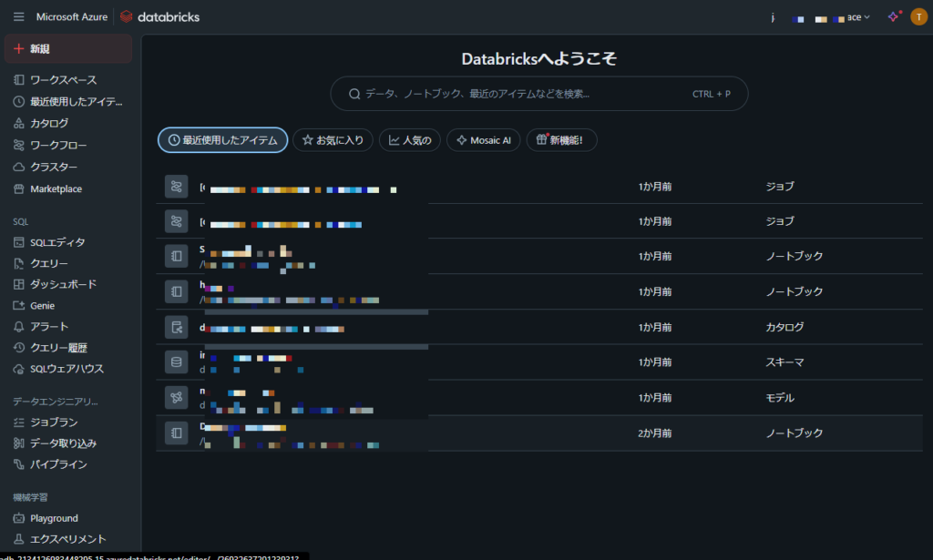Focus the search box for data and notebooks
The image size is (933, 560).
coord(539,94)
